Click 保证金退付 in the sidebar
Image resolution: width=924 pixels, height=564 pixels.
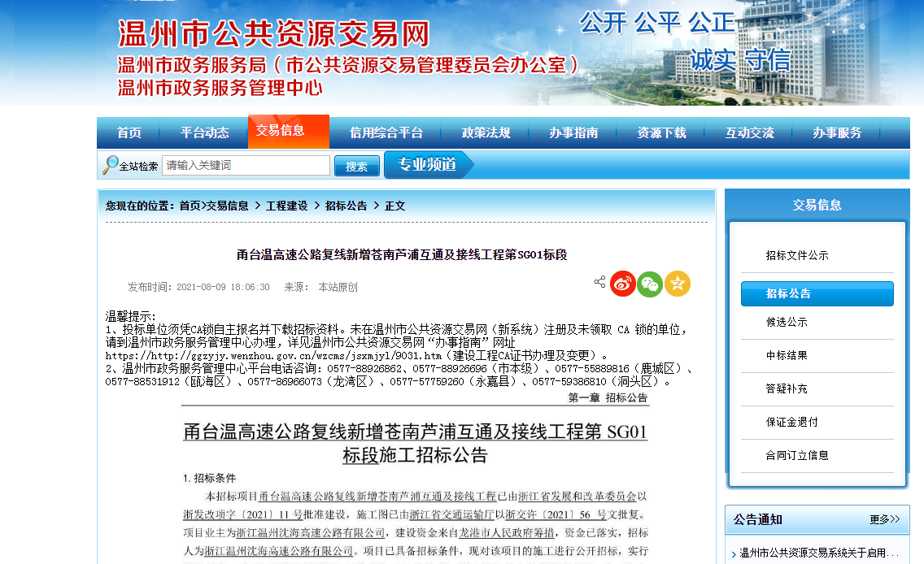point(791,422)
